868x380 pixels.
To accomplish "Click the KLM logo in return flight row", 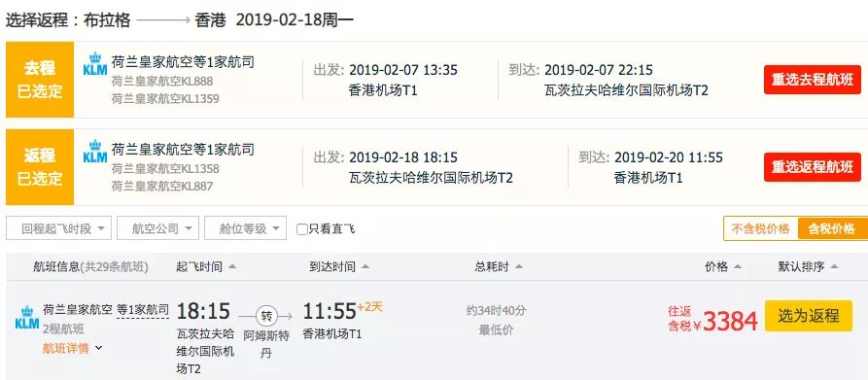I will click(x=94, y=152).
